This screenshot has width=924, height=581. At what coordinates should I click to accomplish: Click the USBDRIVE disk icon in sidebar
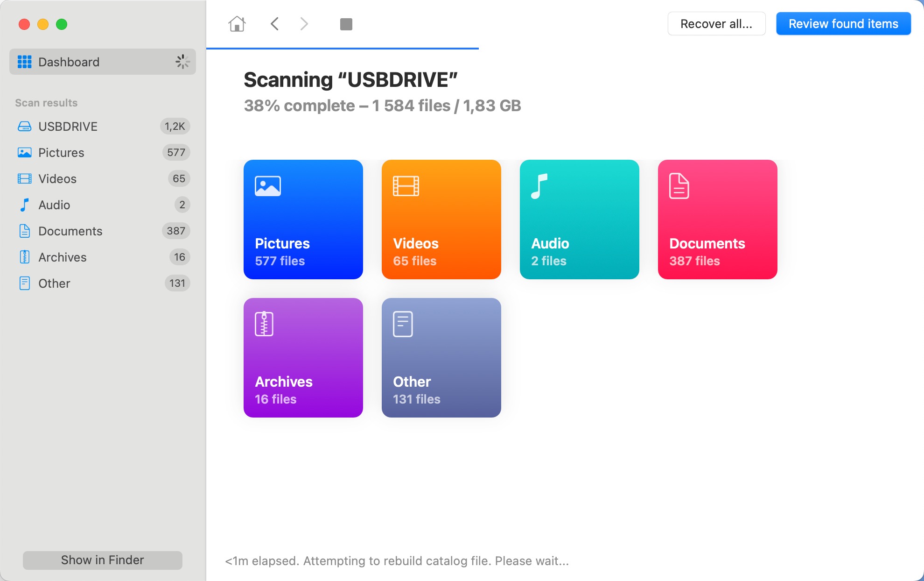pos(24,127)
